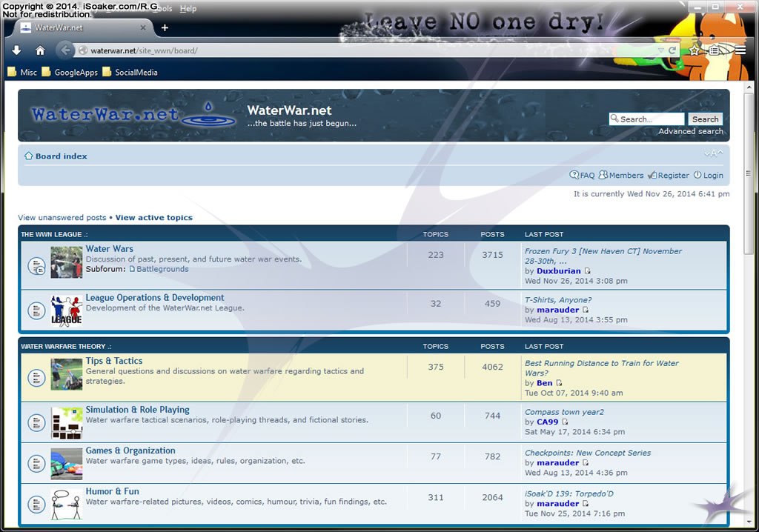Viewport: 759px width, 532px height.
Task: Open the browser downloads arrow
Action: point(16,50)
